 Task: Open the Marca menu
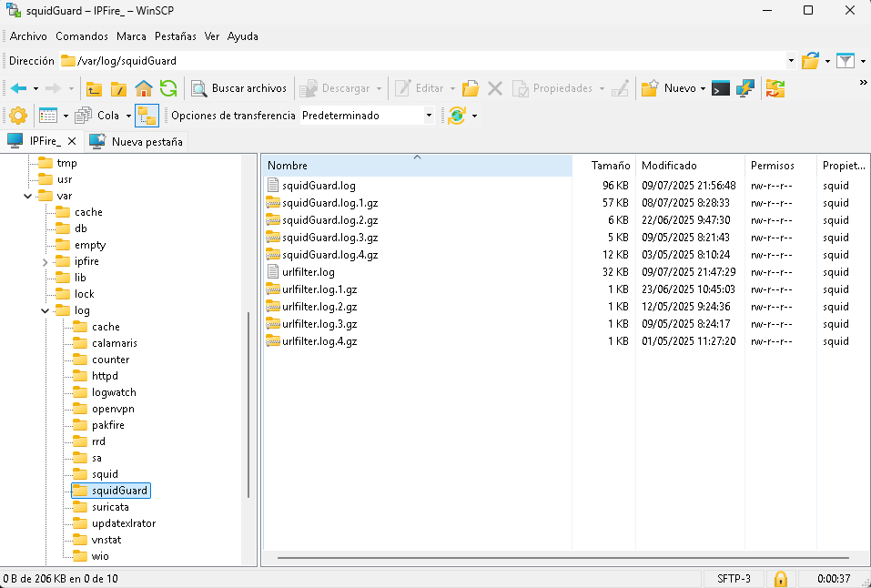(x=131, y=36)
